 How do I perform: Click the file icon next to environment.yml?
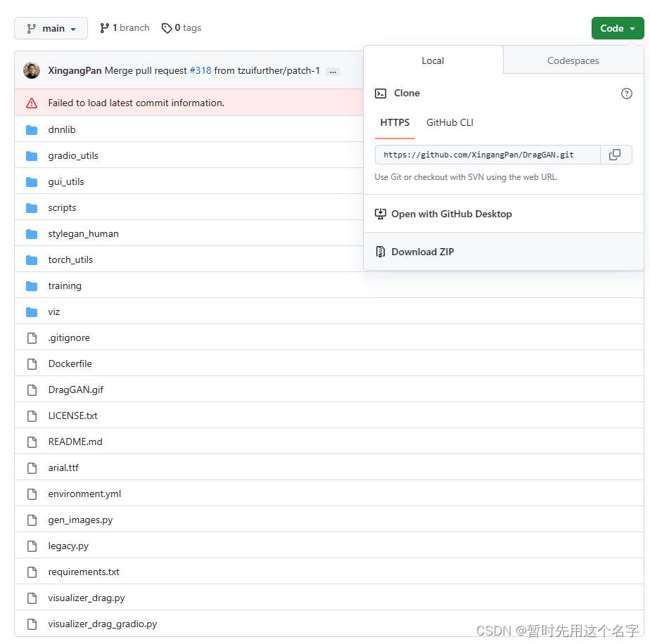[32, 494]
